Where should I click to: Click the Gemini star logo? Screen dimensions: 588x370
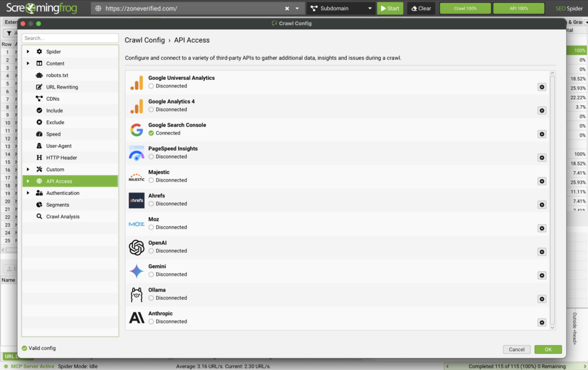coord(137,271)
